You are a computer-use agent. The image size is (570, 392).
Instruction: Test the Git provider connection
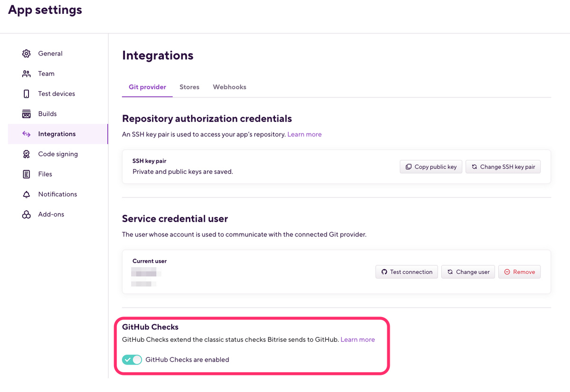[407, 272]
